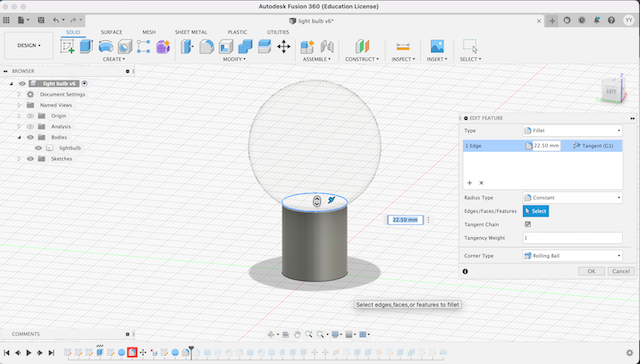Select the Move/Copy tool

[284, 47]
